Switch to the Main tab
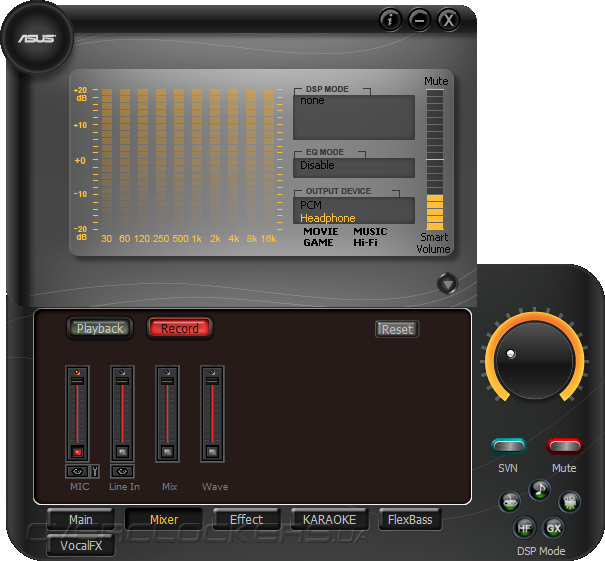Image resolution: width=605 pixels, height=561 pixels. tap(81, 519)
